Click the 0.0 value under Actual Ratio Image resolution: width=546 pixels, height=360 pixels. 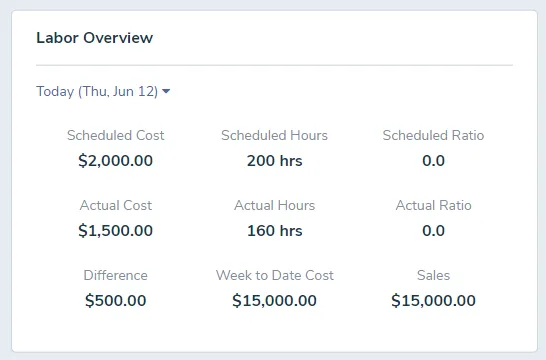(434, 231)
